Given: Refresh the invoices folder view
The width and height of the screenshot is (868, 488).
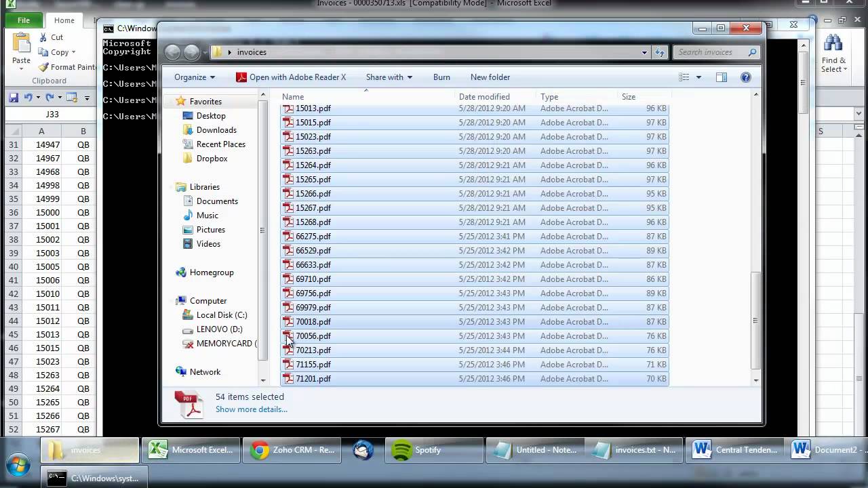Looking at the screenshot, I should pyautogui.click(x=660, y=52).
